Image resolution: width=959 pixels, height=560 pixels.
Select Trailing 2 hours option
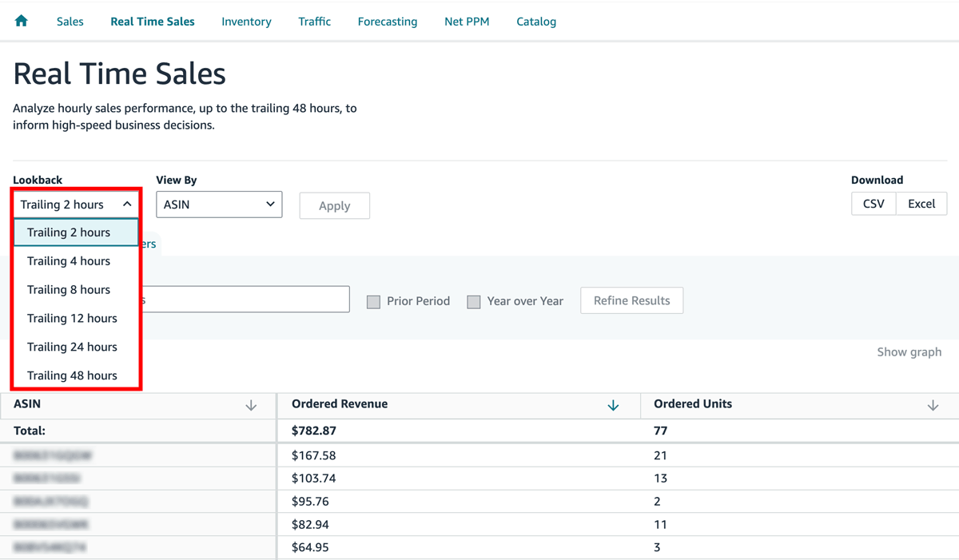tap(76, 232)
